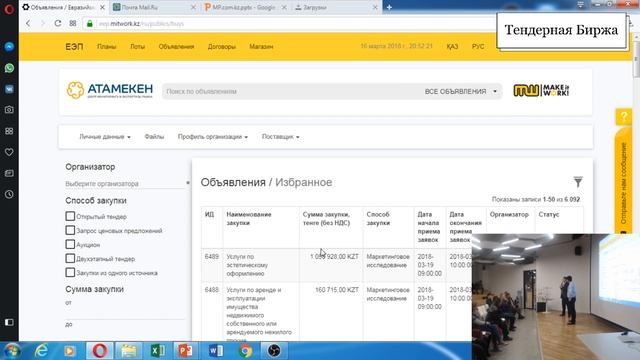640x360 pixels.
Task: Click the Make it Work logo
Action: [541, 90]
